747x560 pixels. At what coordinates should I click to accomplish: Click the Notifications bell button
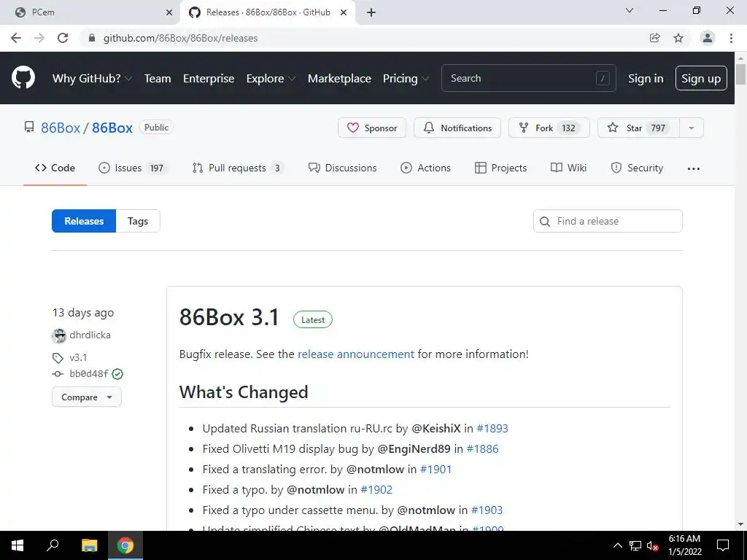(457, 128)
